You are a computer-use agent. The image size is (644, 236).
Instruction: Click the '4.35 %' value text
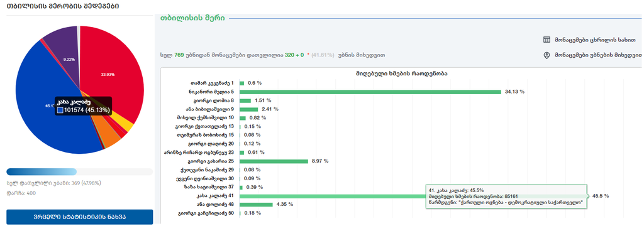(x=285, y=205)
